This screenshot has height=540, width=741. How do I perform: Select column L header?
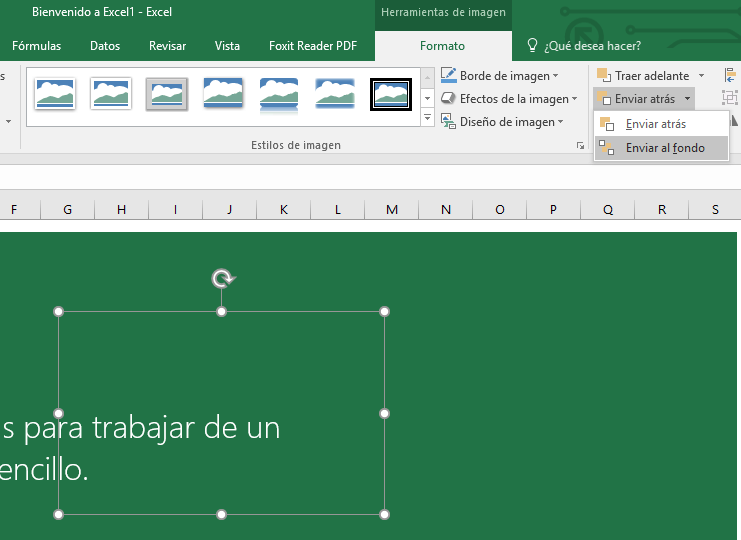tap(337, 209)
